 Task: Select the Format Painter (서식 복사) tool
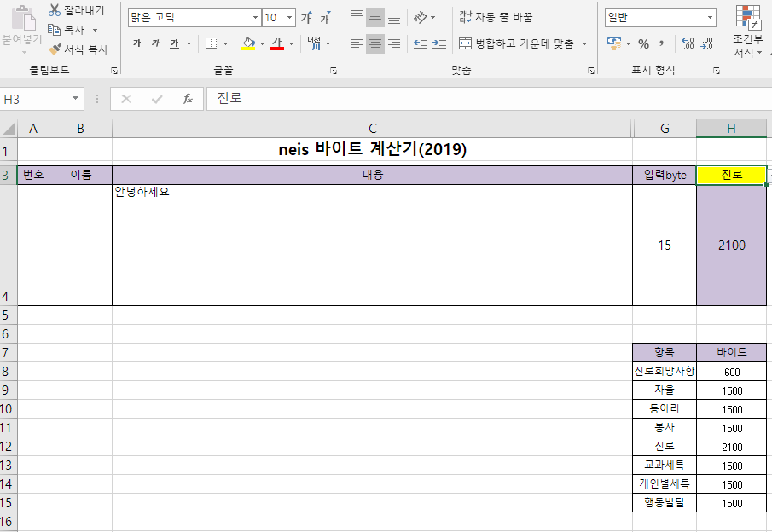(78, 49)
